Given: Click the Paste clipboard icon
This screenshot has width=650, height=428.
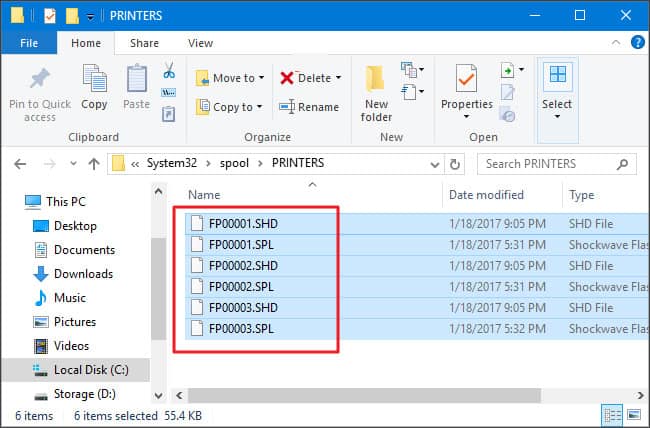Looking at the screenshot, I should (x=136, y=79).
